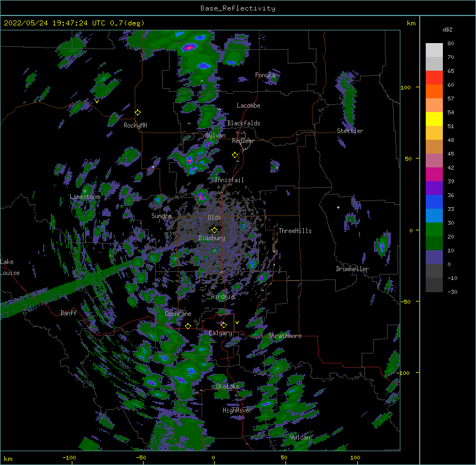Click the white plus marker north of Drumheller

coord(338,207)
